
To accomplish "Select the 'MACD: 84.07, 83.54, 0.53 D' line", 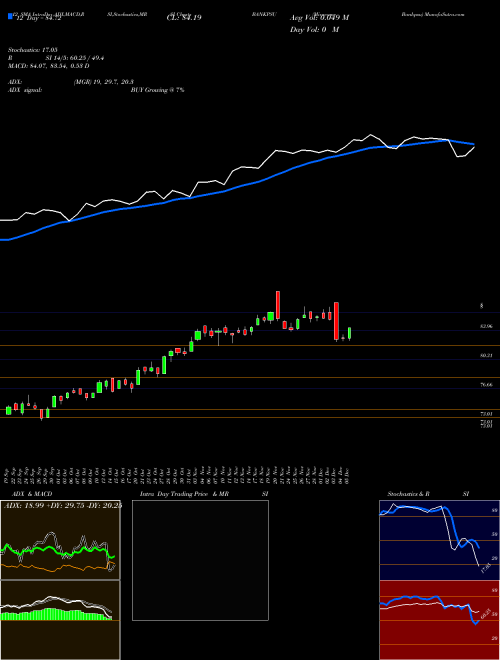I will click(48, 66).
